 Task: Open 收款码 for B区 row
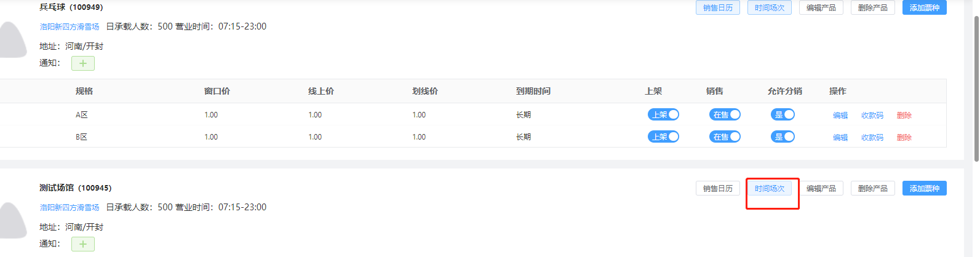[x=872, y=138]
